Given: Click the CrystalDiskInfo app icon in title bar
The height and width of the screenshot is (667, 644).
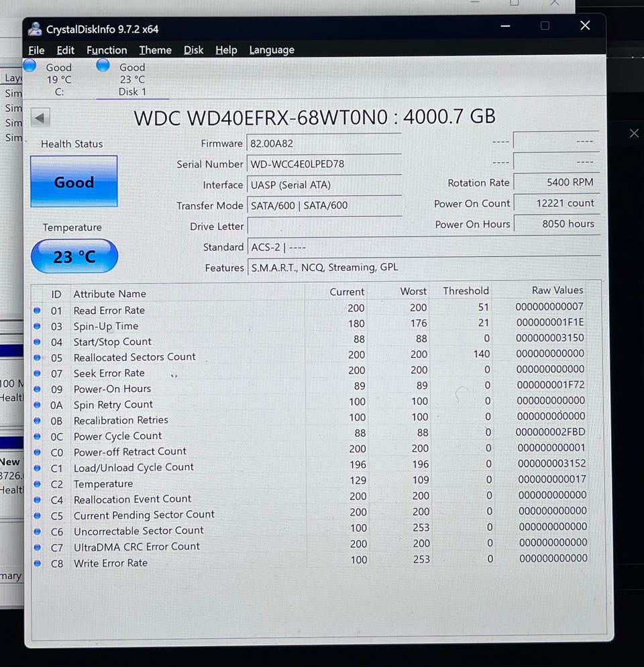Looking at the screenshot, I should coord(34,28).
